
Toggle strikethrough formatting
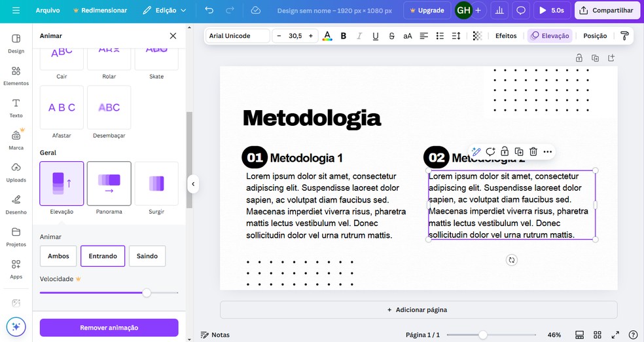391,36
